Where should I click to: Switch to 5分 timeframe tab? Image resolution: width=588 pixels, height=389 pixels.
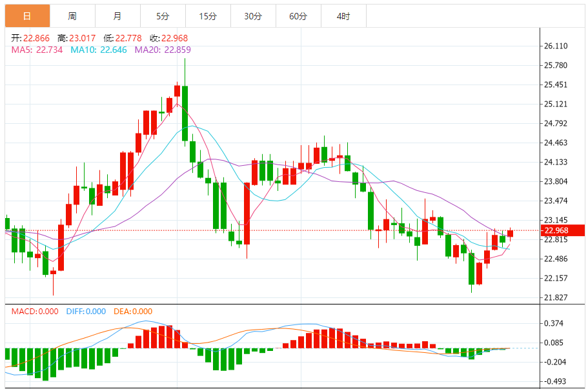(163, 16)
